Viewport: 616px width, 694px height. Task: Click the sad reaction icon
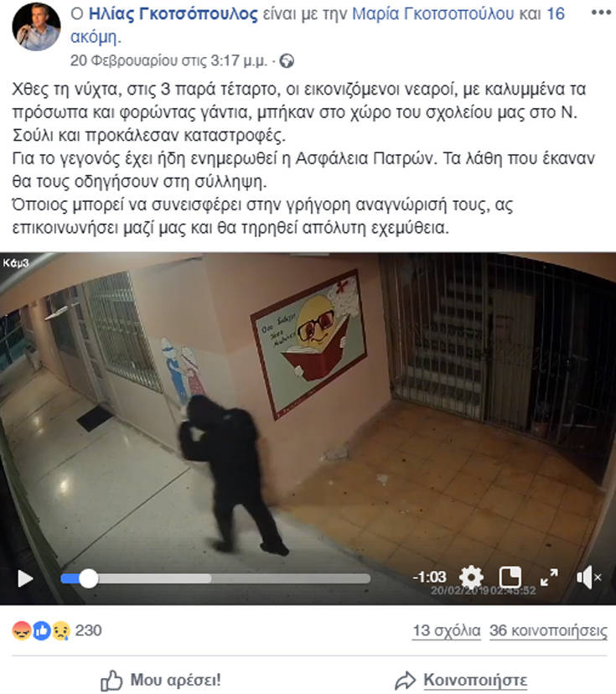[61, 630]
